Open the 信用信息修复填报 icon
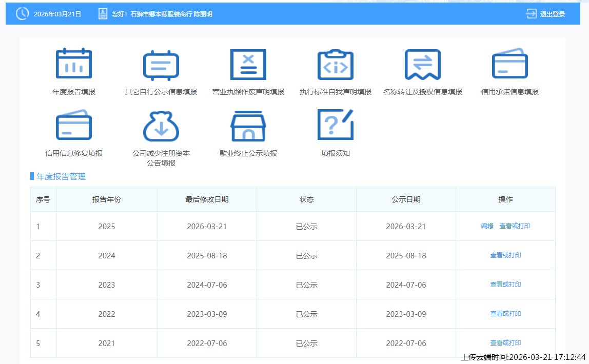 74,126
